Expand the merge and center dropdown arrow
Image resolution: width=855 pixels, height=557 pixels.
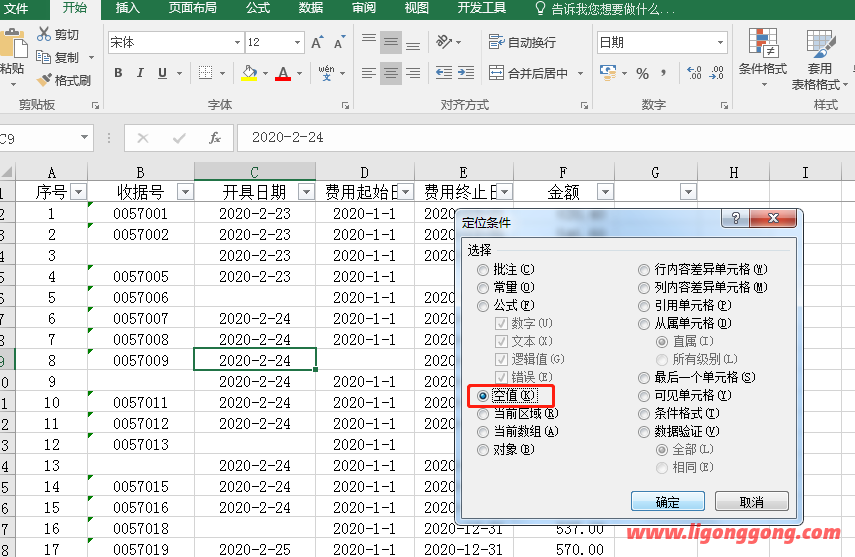(x=580, y=73)
